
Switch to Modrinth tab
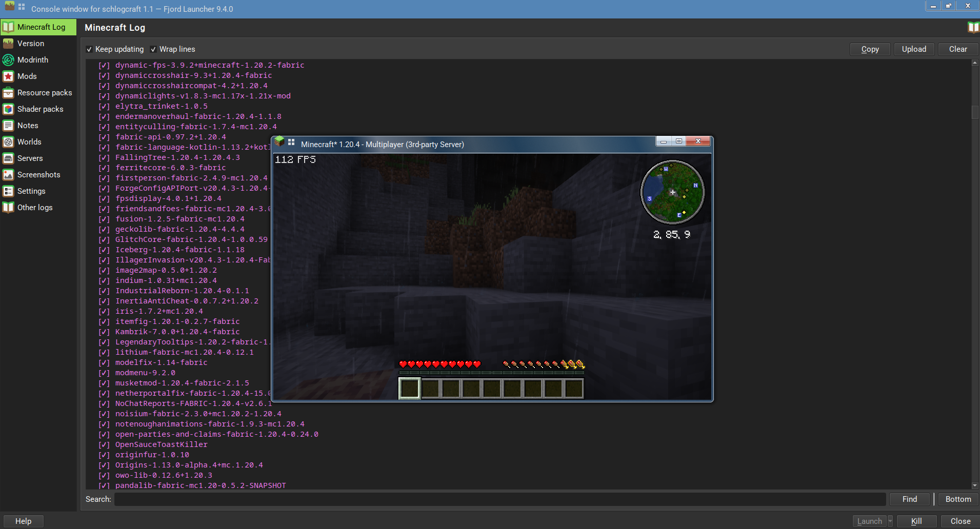(38, 60)
